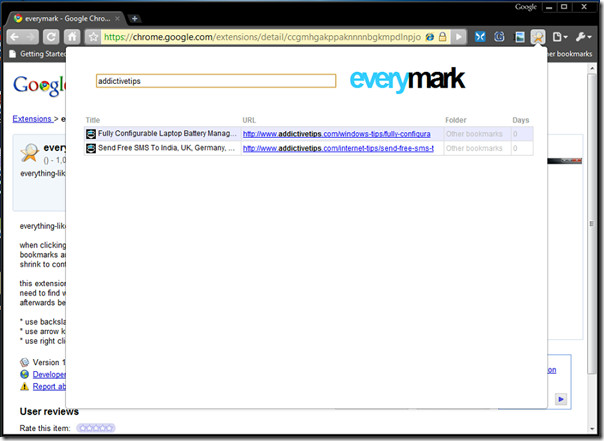Click the scrollbar down arrow
This screenshot has width=604, height=441.
tap(592, 429)
